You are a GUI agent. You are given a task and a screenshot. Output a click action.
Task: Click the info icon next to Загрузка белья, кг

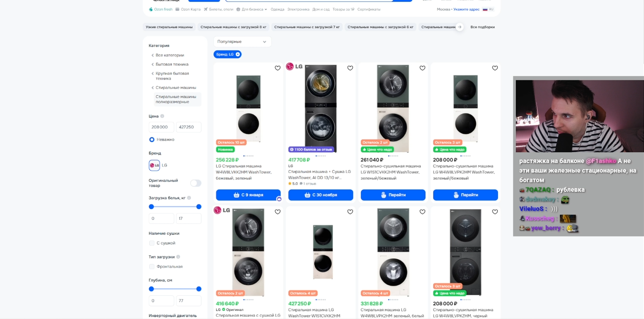(189, 198)
